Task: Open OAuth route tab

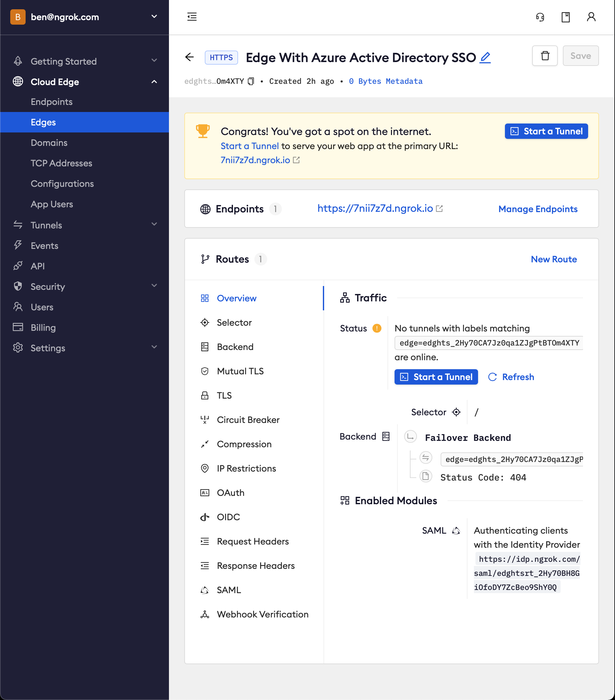Action: 254,493
